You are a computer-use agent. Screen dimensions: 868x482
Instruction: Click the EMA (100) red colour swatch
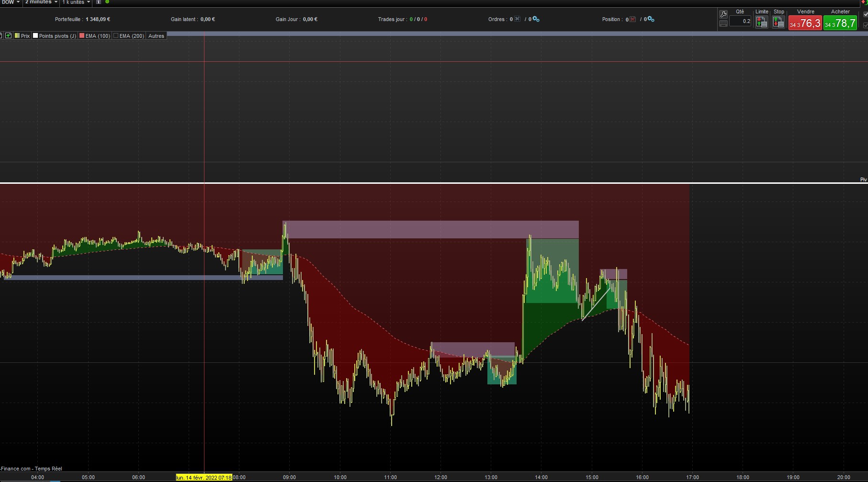click(x=82, y=36)
